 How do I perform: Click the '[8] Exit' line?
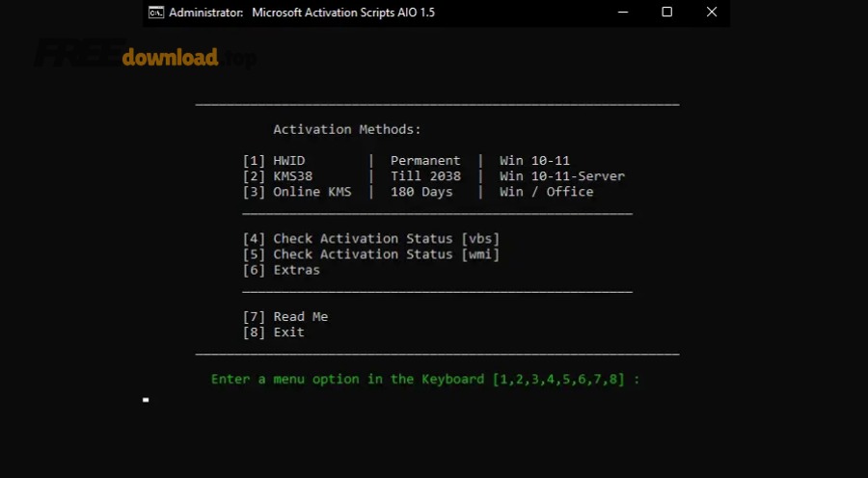click(274, 332)
